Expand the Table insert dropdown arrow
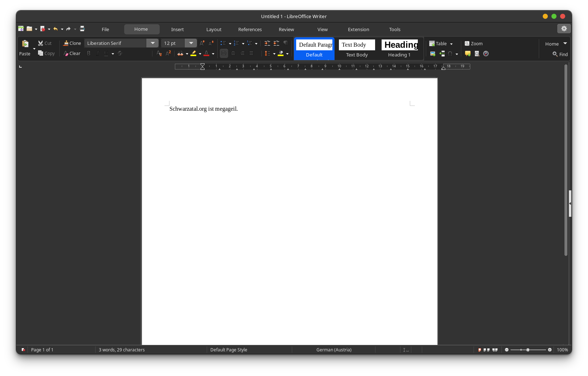This screenshot has width=588, height=376. click(x=451, y=44)
